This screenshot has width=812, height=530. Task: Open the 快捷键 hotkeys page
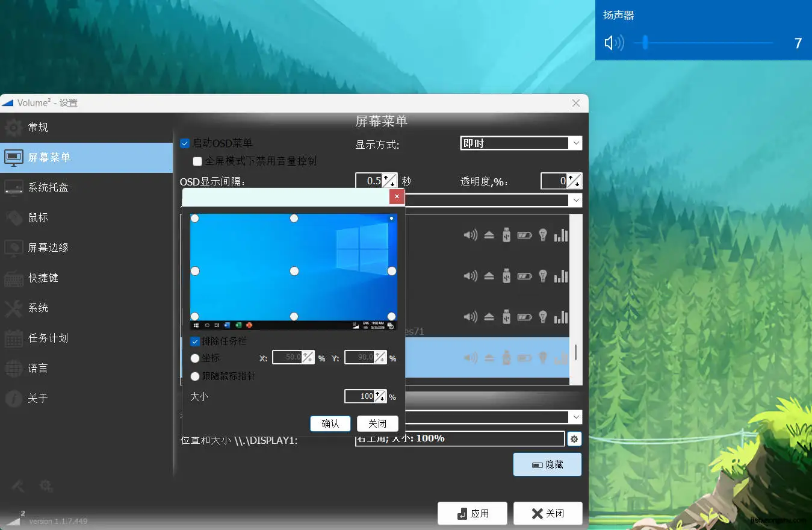coord(86,278)
